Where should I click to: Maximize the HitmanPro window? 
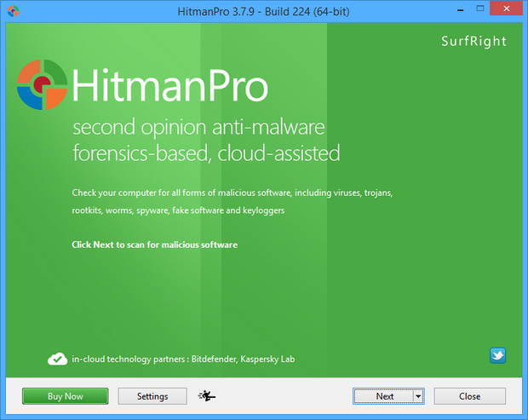480,9
